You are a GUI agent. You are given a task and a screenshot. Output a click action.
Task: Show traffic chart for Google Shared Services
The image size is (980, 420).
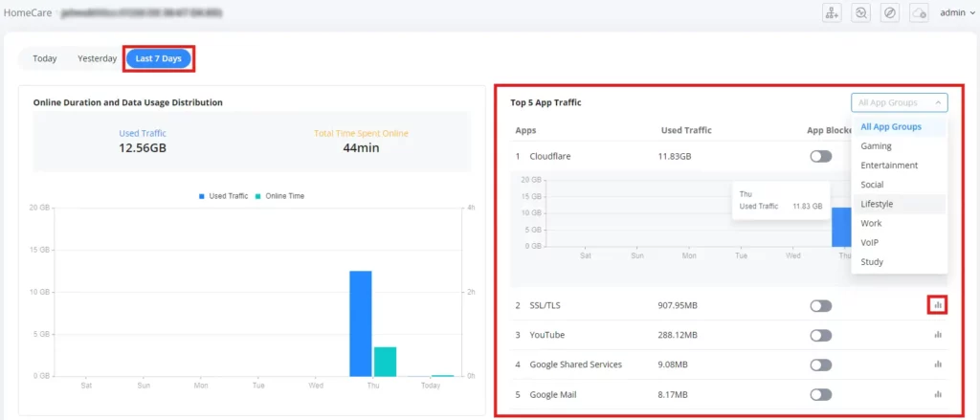point(938,365)
